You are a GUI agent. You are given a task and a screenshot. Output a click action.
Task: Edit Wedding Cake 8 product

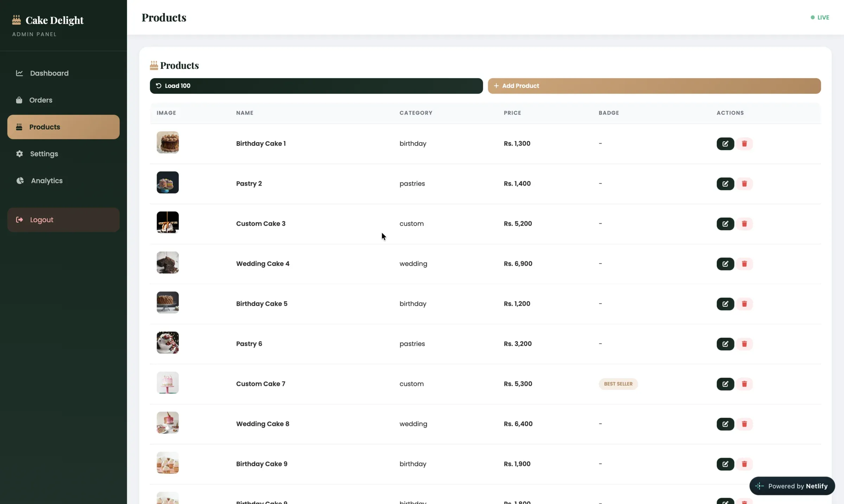point(725,424)
